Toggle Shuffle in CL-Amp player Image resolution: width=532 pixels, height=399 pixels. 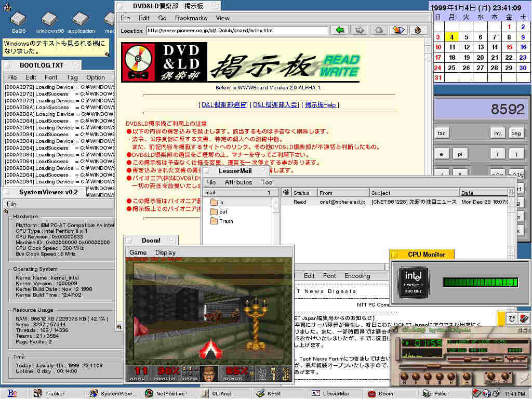(x=491, y=376)
